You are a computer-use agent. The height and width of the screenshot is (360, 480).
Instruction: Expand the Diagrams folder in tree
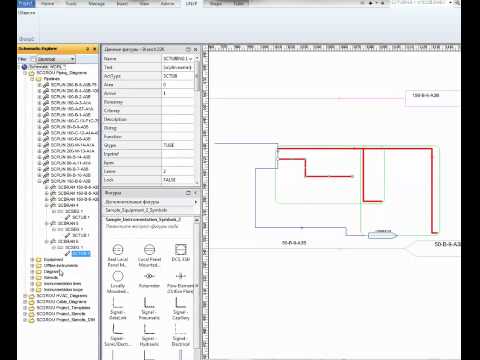point(32,272)
